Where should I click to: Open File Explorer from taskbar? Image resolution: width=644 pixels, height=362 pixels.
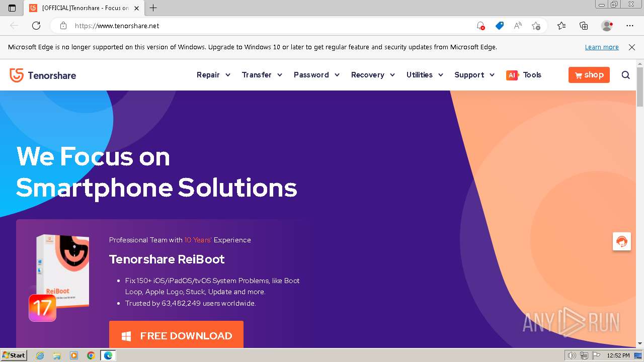(x=57, y=355)
